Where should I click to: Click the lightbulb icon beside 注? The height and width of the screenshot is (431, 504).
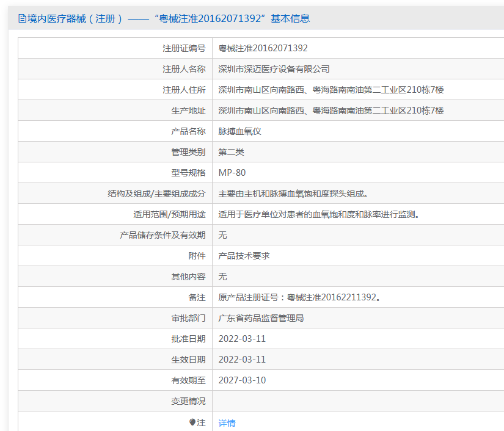point(192,422)
